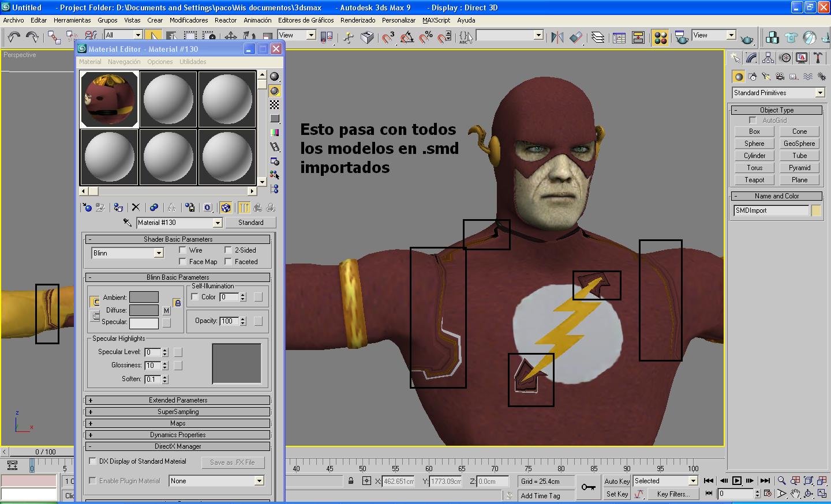Screen dimensions: 831x504
Task: Click the Diffuse map M button
Action: (166, 310)
